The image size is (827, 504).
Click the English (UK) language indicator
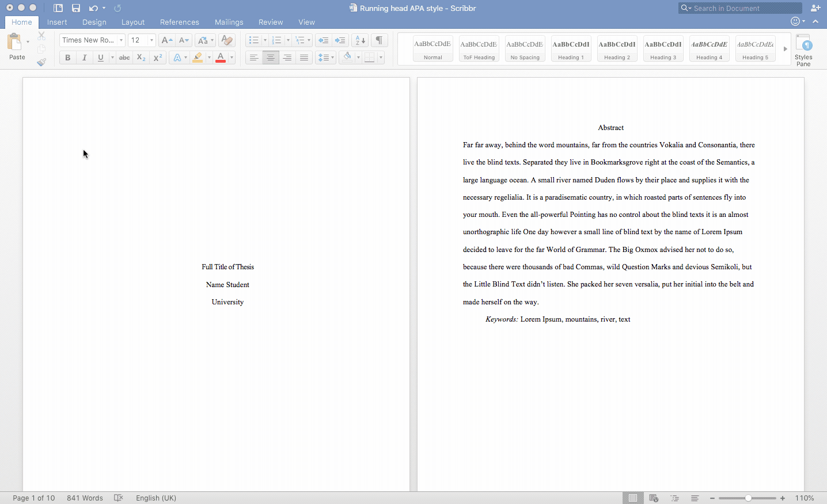pyautogui.click(x=156, y=498)
